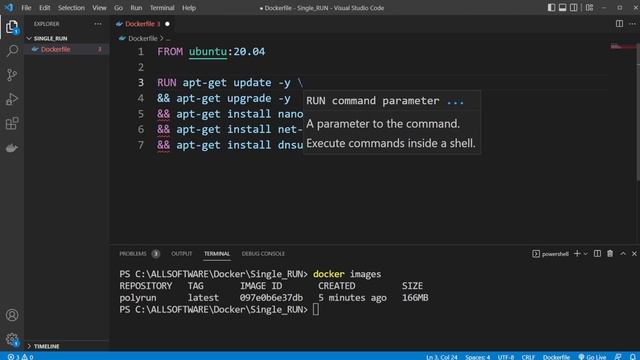Viewport: 640px width, 360px height.
Task: Click Go Live in status bar
Action: (x=592, y=357)
